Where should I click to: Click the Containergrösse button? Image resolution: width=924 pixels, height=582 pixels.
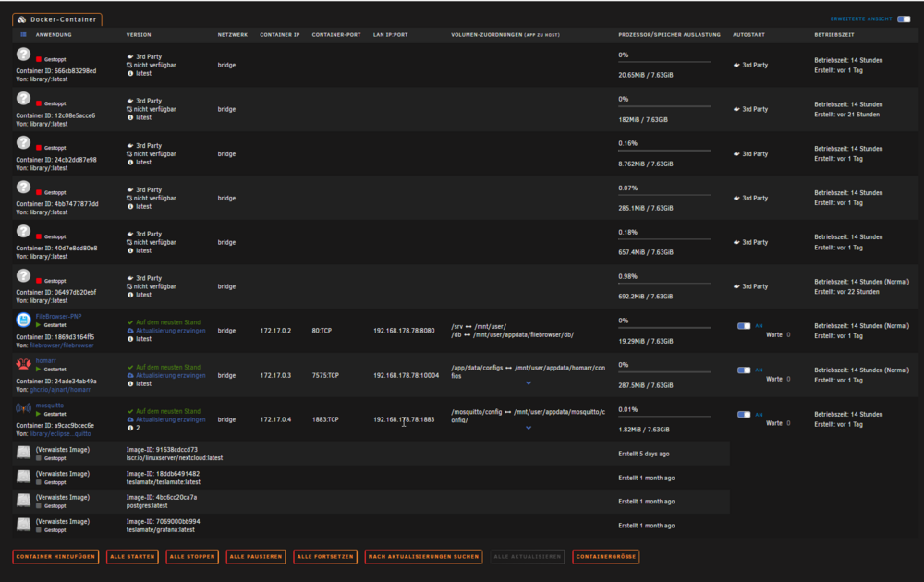pos(606,556)
